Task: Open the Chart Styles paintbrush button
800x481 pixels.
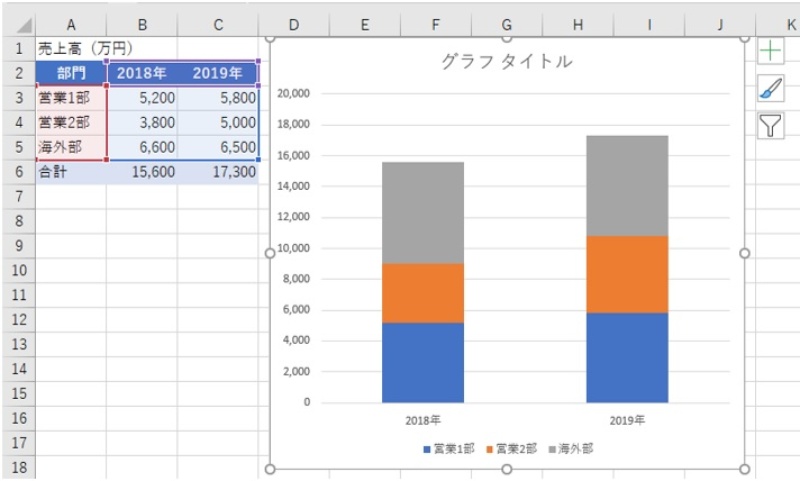Action: pyautogui.click(x=770, y=88)
